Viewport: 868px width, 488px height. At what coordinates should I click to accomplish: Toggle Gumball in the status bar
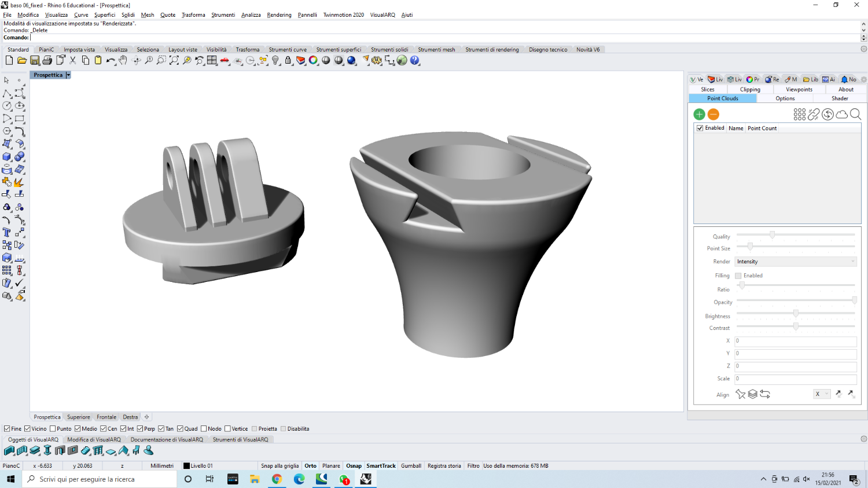411,466
